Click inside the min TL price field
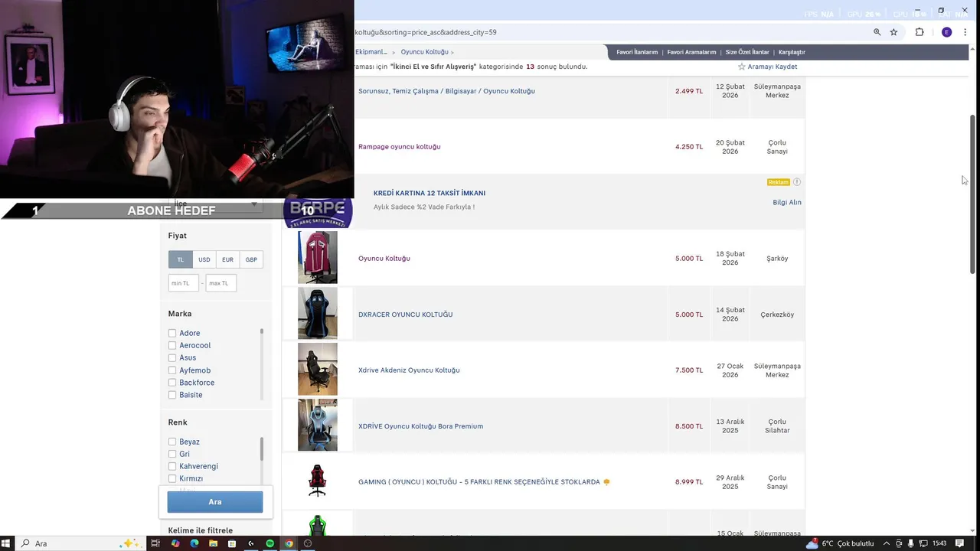The width and height of the screenshot is (980, 551). tap(183, 283)
